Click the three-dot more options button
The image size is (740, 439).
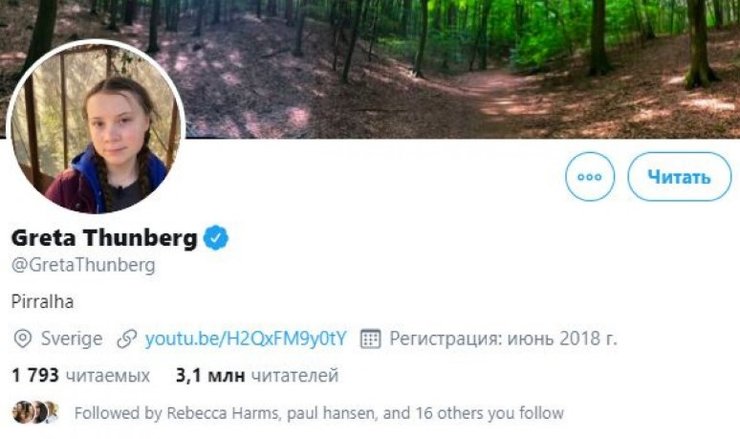[x=590, y=177]
